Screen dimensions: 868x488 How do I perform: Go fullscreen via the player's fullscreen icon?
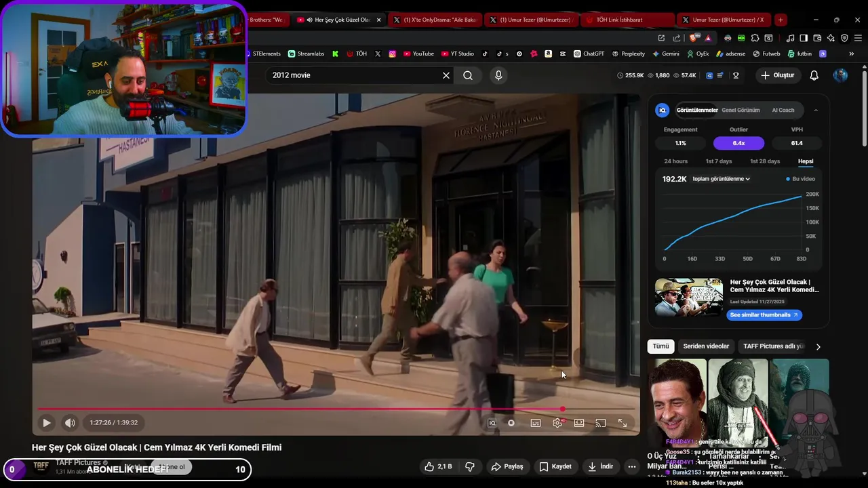pos(623,423)
